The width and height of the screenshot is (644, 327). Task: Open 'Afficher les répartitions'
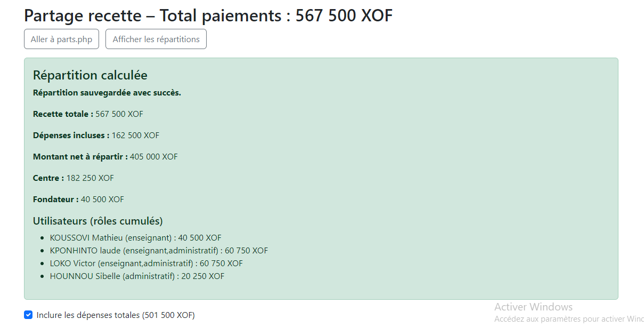pos(156,39)
